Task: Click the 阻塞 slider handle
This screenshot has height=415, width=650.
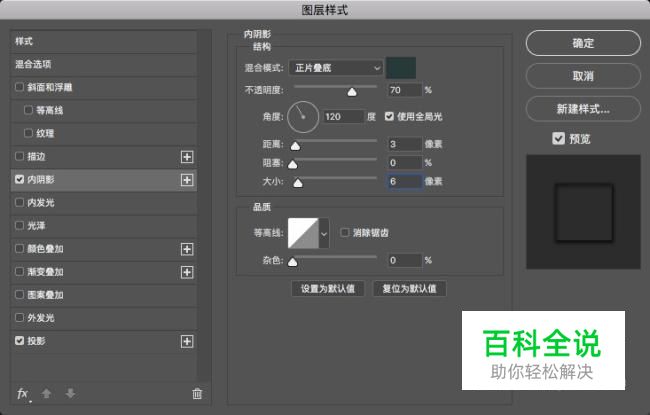Action: (x=293, y=165)
